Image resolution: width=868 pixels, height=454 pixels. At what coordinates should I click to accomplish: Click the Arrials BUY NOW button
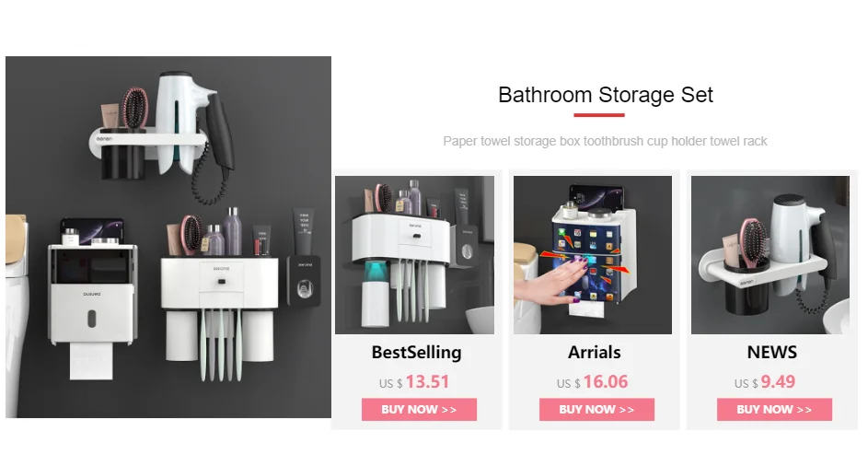(596, 410)
